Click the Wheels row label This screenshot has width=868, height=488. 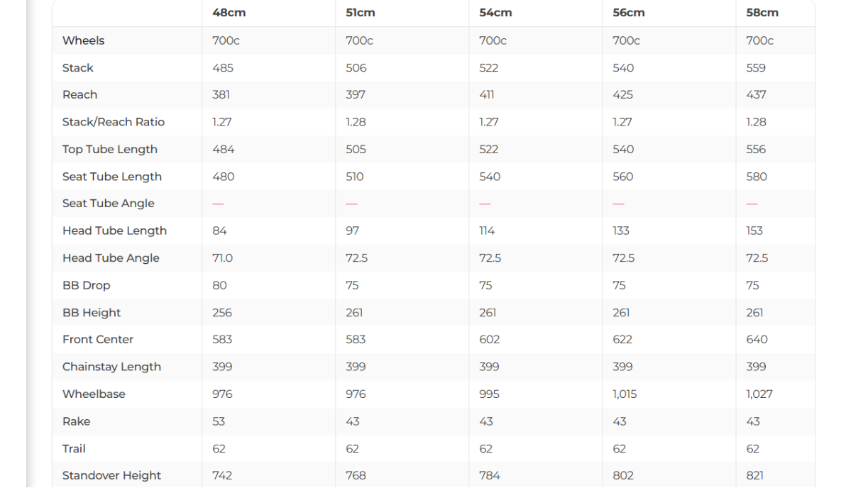pos(83,40)
